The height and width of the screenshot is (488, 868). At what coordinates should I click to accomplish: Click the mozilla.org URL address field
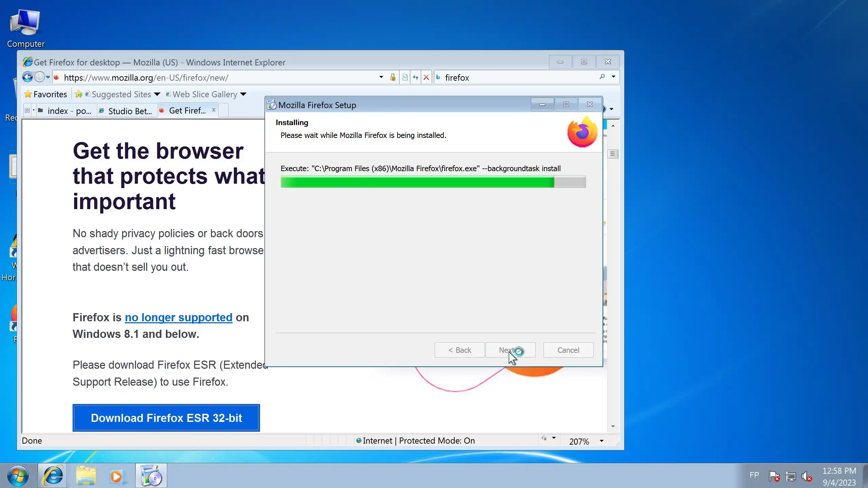coord(217,78)
